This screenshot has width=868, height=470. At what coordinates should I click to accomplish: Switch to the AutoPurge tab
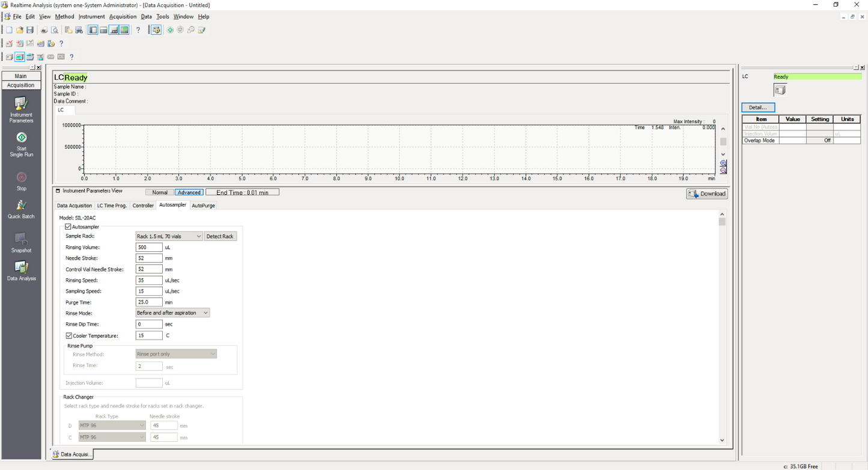tap(203, 206)
